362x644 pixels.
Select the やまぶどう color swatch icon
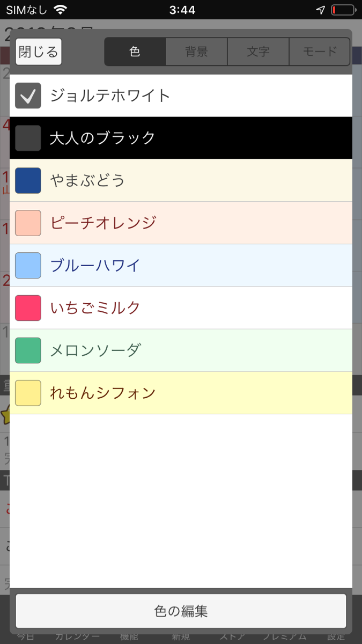click(27, 181)
